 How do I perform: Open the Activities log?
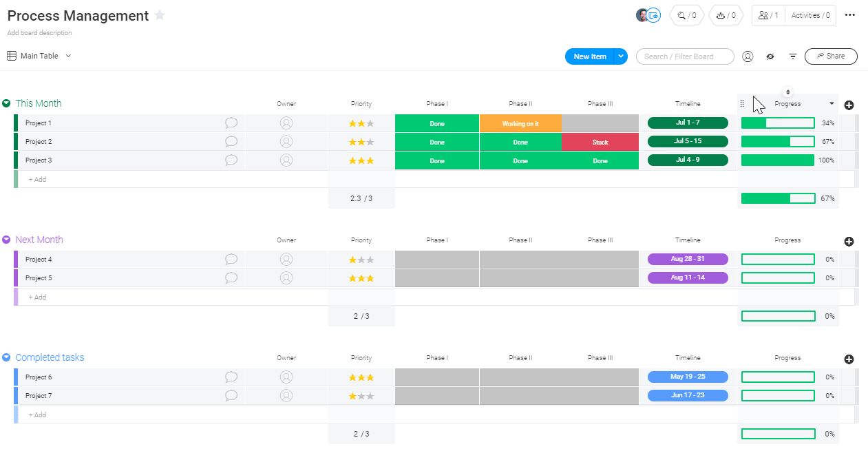coord(809,15)
